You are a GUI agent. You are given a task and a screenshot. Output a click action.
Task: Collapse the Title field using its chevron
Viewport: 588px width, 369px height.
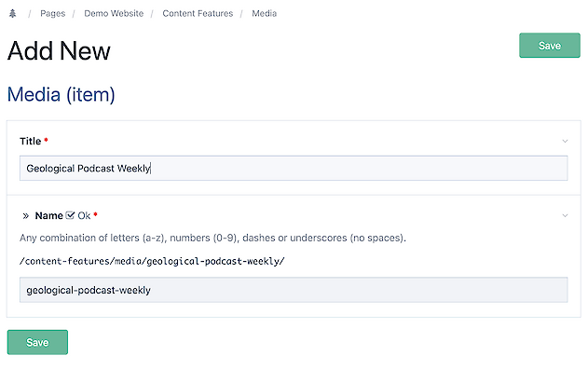point(565,141)
